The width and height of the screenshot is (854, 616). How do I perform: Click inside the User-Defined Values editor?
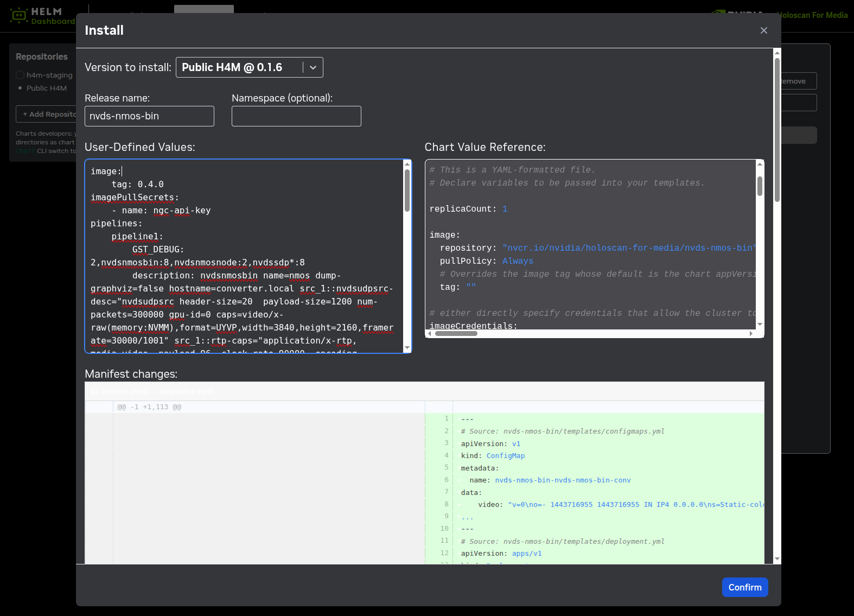click(x=244, y=255)
